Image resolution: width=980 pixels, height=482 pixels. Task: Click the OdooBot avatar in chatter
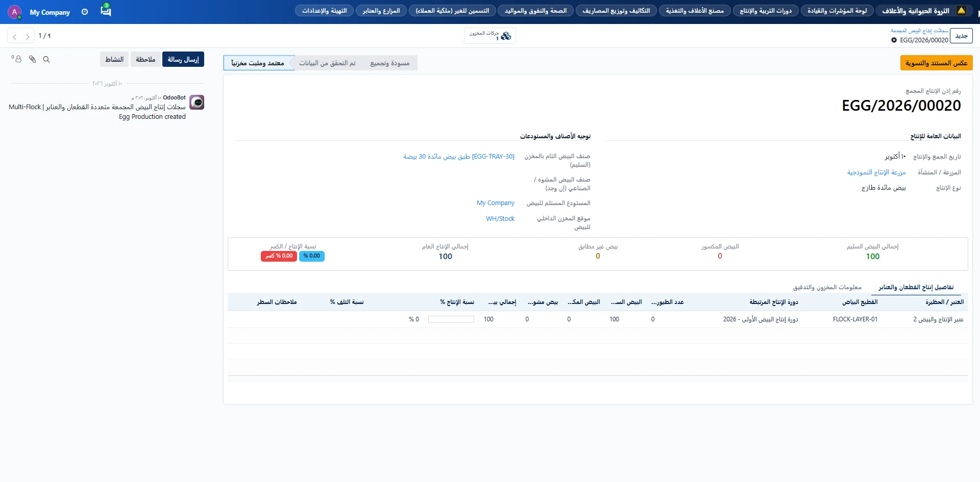pos(197,103)
